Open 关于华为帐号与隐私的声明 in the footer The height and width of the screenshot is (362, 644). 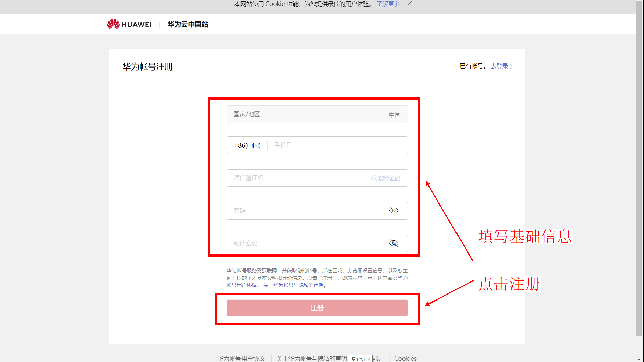point(312,358)
